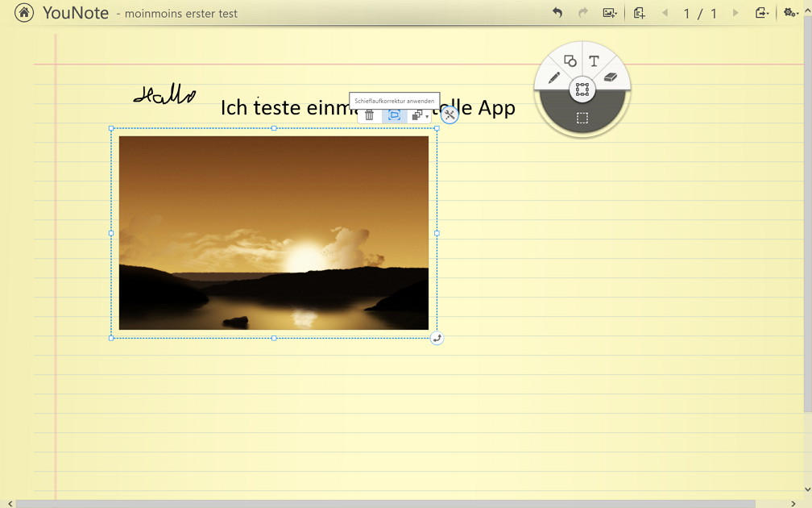Choose the rectangular marquee selection option

point(582,119)
